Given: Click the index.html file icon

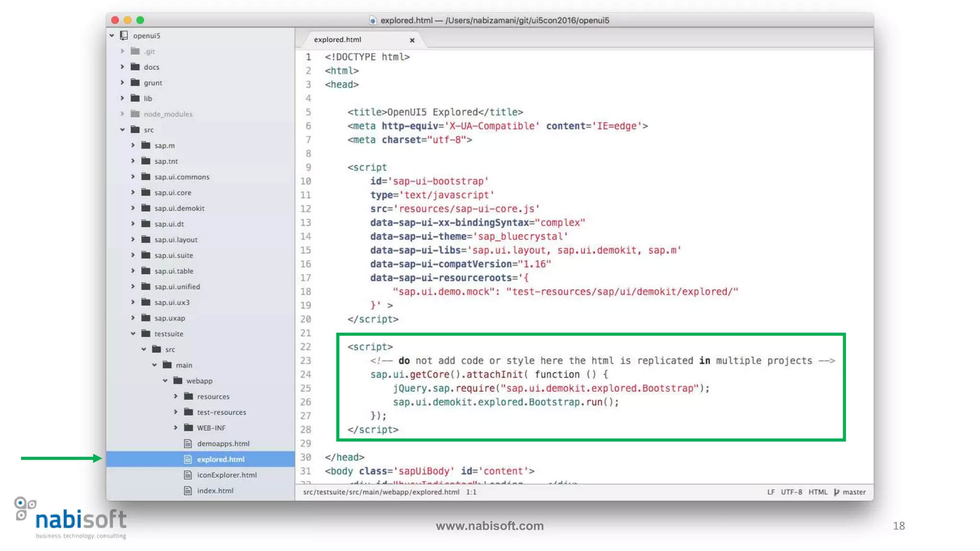Looking at the screenshot, I should click(188, 491).
